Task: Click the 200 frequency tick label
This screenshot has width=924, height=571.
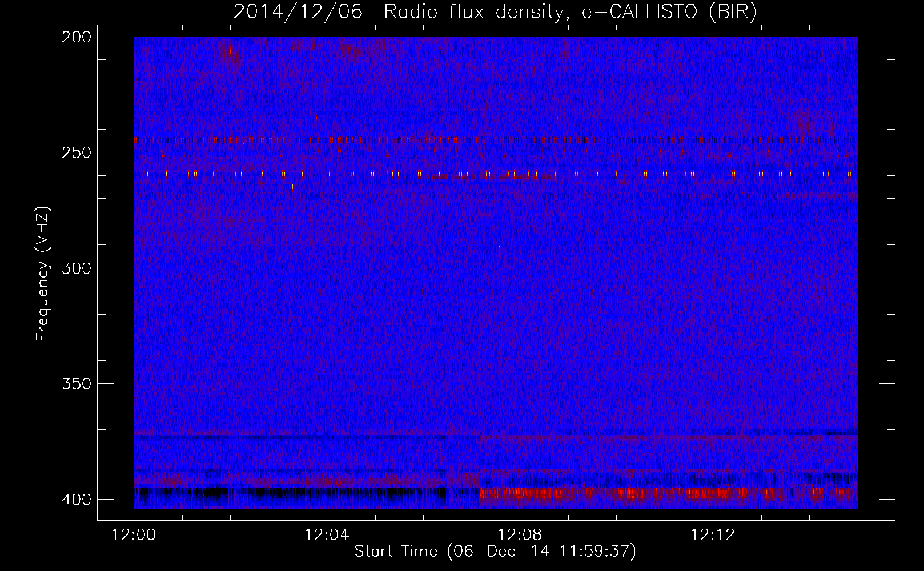Action: click(x=76, y=37)
